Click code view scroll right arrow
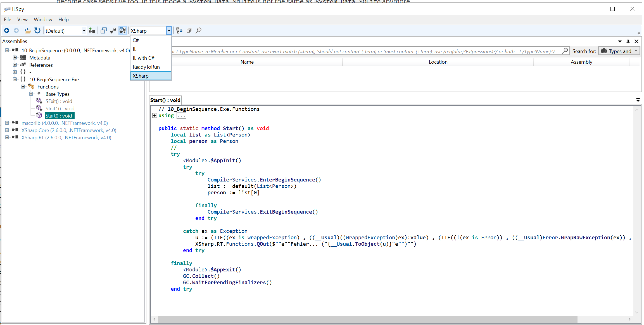This screenshot has height=325, width=644. click(630, 319)
